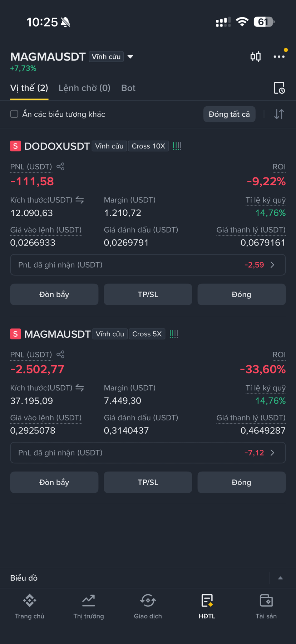Open TP/SL for DODOXUSDT position

point(148,294)
